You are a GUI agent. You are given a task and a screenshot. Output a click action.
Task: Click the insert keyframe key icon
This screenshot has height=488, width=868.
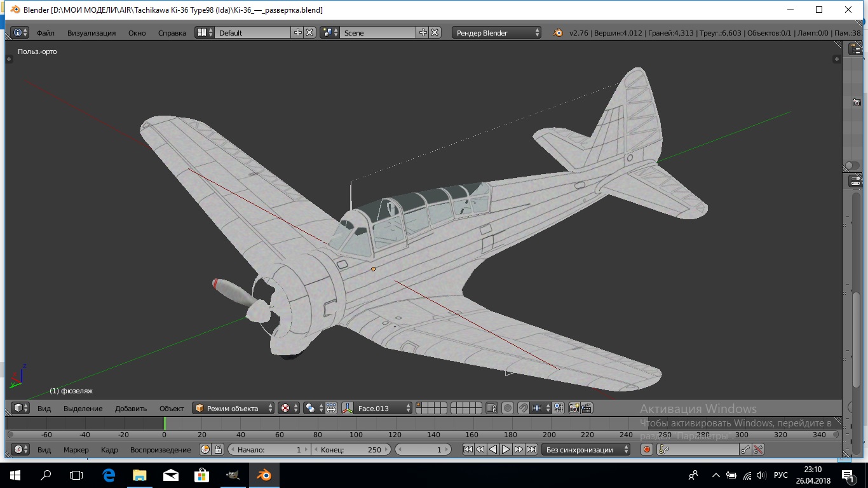pyautogui.click(x=745, y=449)
